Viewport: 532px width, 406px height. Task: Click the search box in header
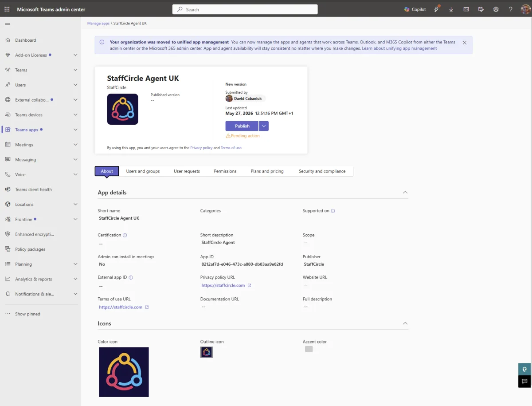coord(245,9)
